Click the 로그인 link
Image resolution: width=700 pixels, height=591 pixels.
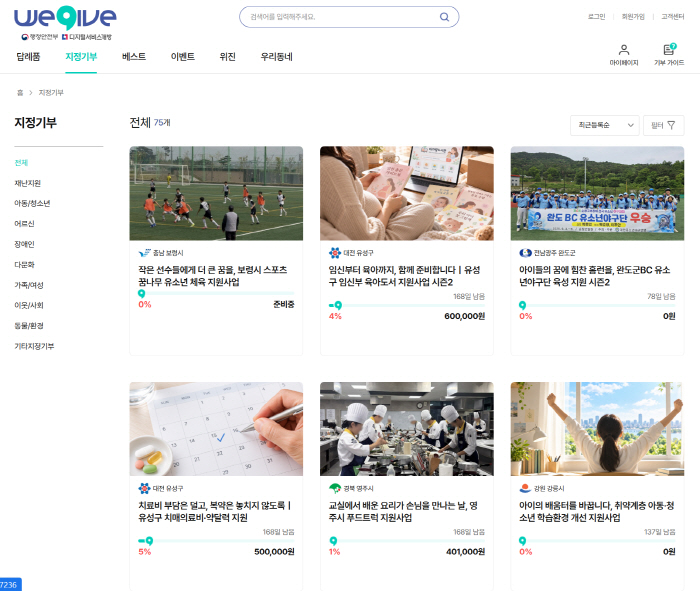596,17
